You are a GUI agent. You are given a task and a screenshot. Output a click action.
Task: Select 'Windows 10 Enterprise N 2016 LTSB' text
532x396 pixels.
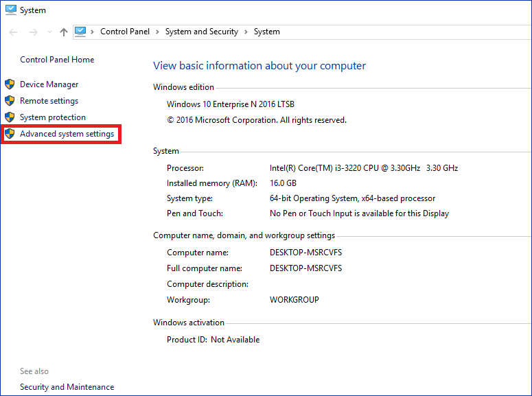(x=231, y=104)
